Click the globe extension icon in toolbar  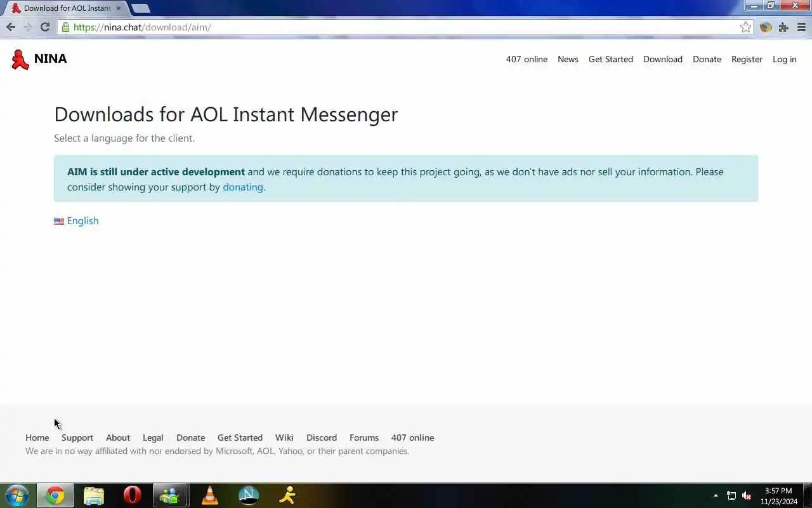click(766, 27)
